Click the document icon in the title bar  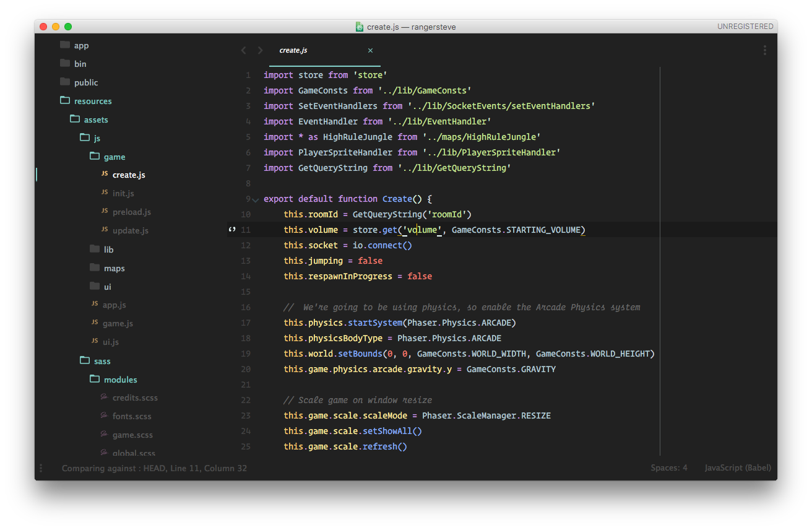(359, 27)
